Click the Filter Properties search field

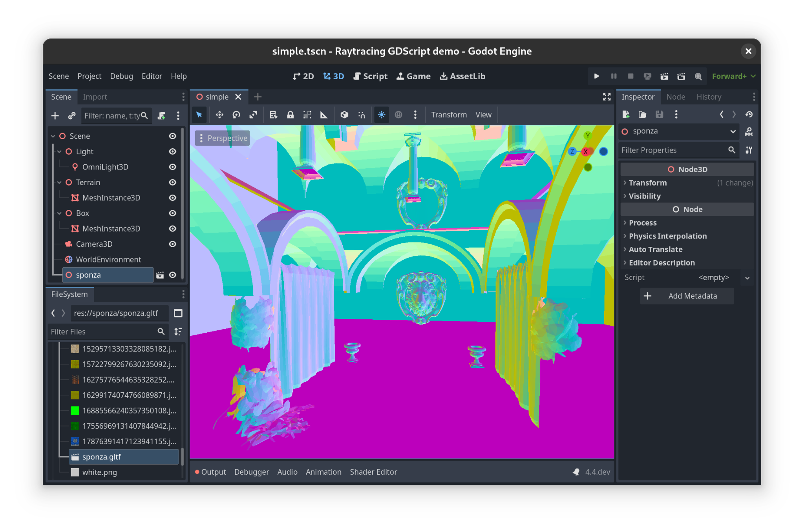pos(678,150)
